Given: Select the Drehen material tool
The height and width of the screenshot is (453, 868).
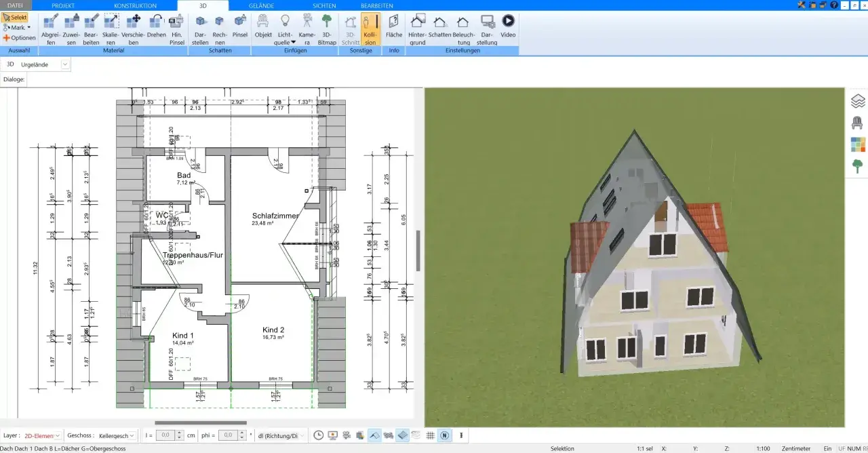Looking at the screenshot, I should tap(156, 25).
